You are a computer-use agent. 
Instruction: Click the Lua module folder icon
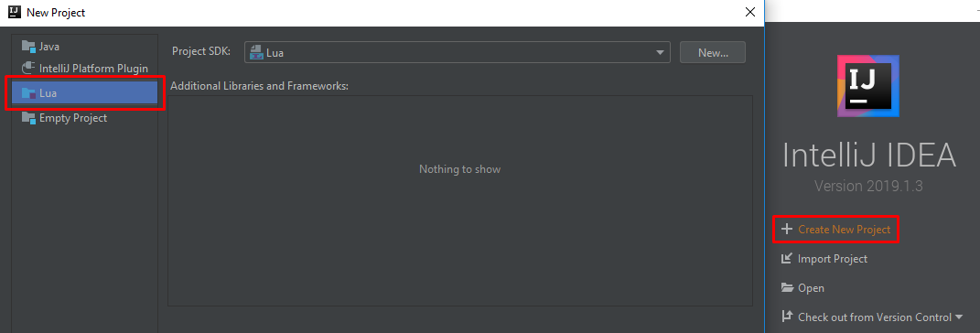28,93
